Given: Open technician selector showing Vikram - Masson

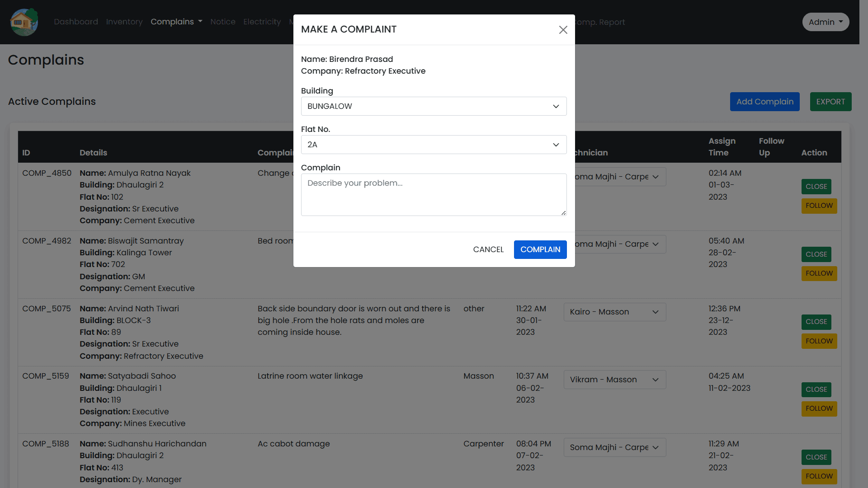Looking at the screenshot, I should [x=614, y=380].
